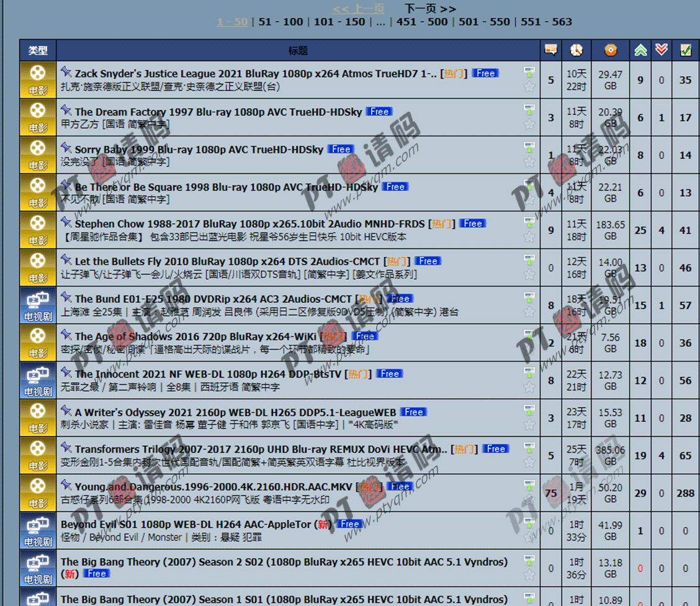
Task: Go to next page 下一页 link
Action: (430, 9)
